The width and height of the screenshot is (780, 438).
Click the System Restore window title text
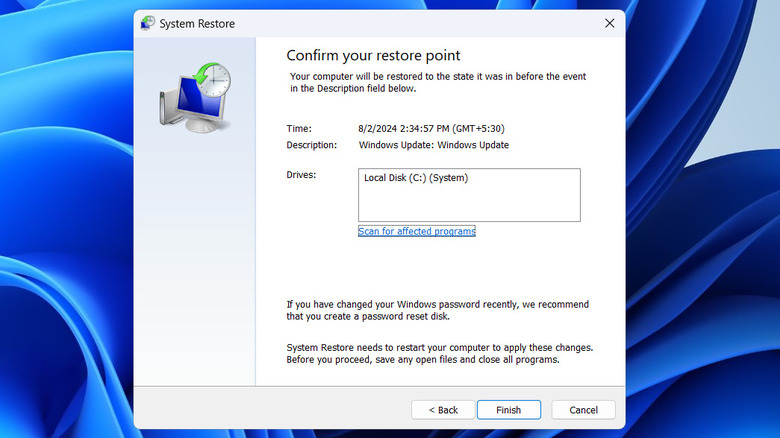[197, 23]
